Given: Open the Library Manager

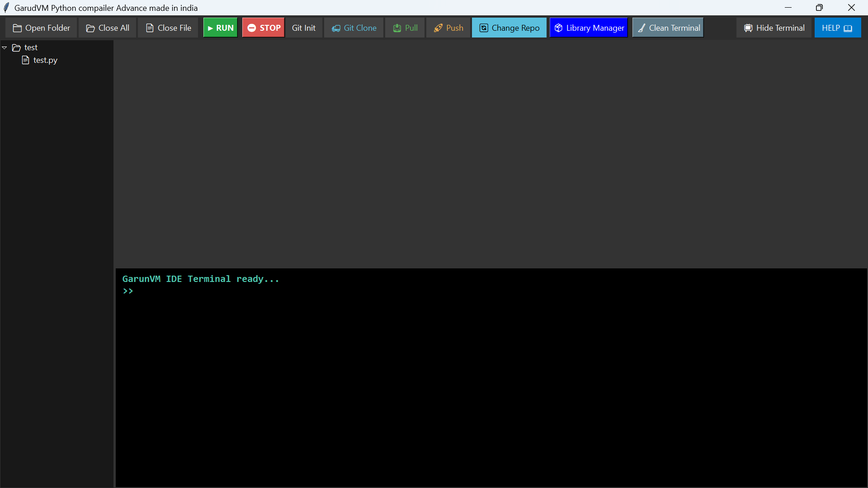Looking at the screenshot, I should (589, 28).
